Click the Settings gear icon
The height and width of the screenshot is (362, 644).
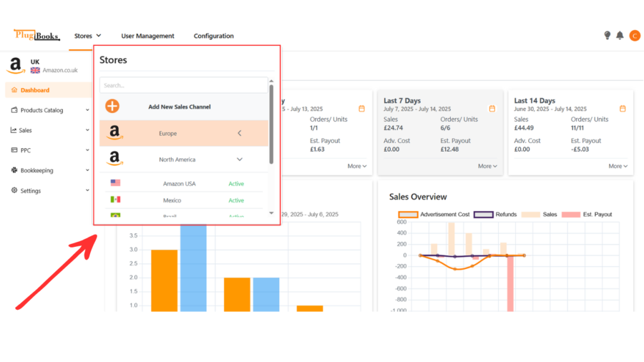[14, 190]
